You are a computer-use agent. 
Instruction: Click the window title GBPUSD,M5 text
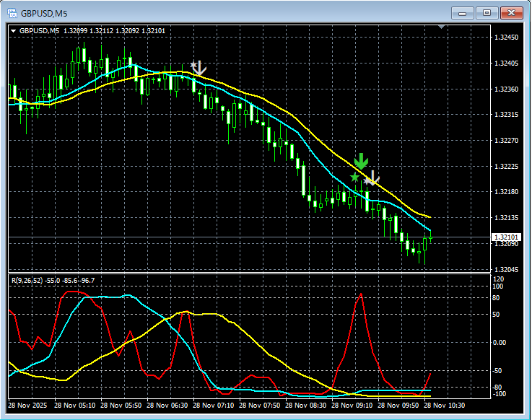coord(44,14)
